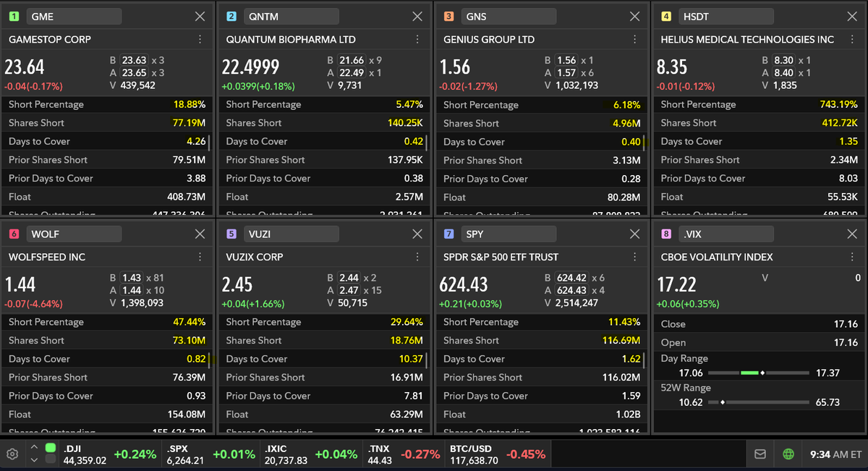The height and width of the screenshot is (471, 868).
Task: Close the .VIX watch panel
Action: (x=852, y=234)
